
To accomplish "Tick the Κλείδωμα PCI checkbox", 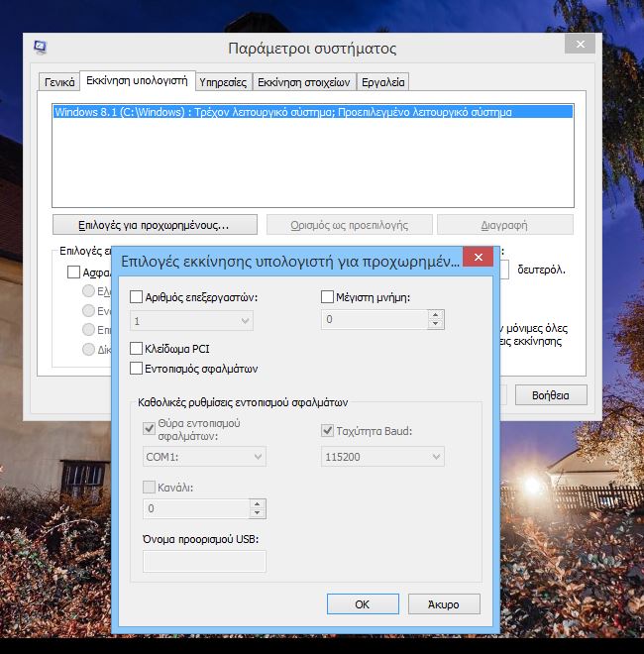I will coord(137,348).
